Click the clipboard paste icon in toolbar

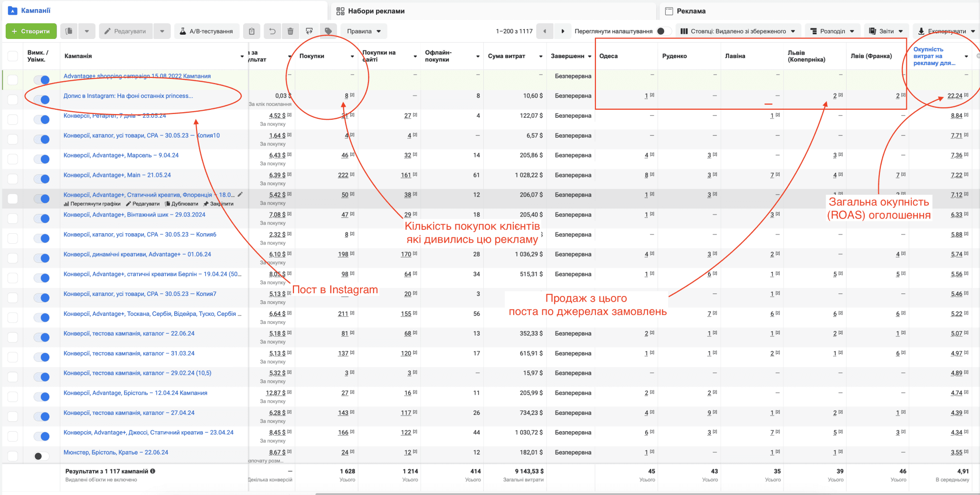click(x=252, y=31)
